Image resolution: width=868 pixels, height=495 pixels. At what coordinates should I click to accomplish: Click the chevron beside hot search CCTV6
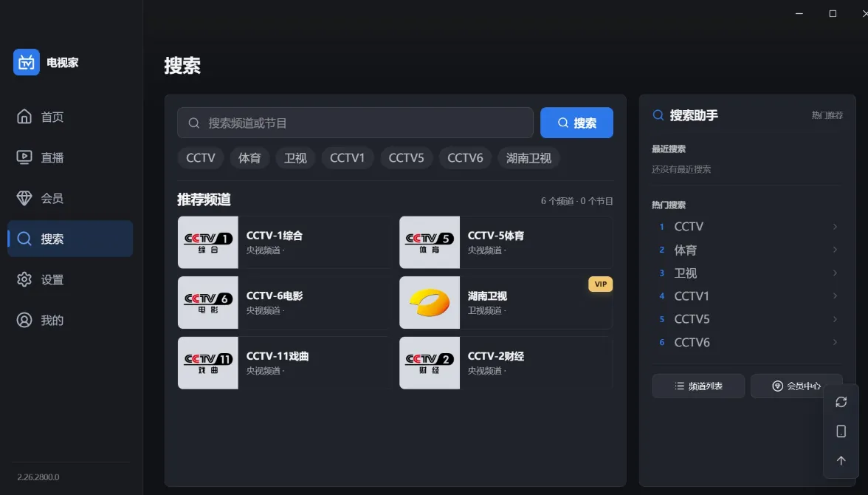pyautogui.click(x=835, y=342)
